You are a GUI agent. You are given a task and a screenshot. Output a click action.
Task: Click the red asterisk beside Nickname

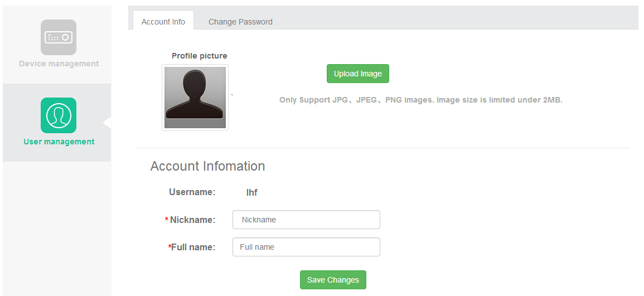click(x=166, y=220)
